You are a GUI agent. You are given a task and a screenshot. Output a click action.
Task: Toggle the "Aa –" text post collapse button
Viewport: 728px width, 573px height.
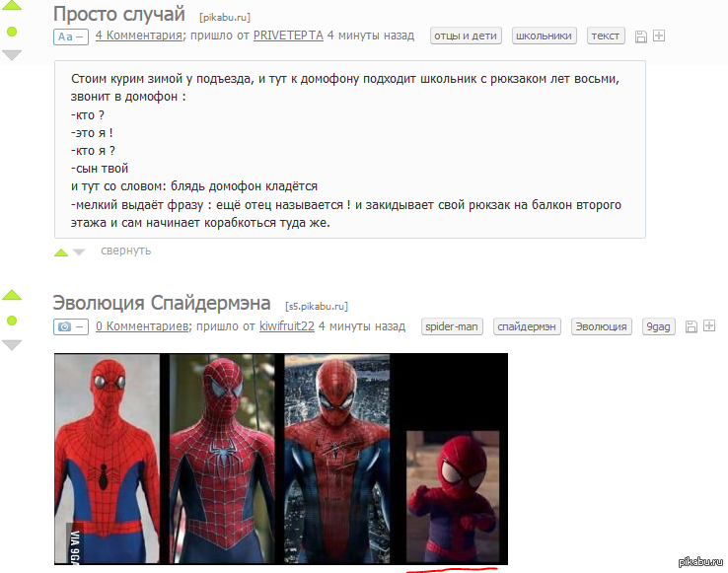coord(71,36)
